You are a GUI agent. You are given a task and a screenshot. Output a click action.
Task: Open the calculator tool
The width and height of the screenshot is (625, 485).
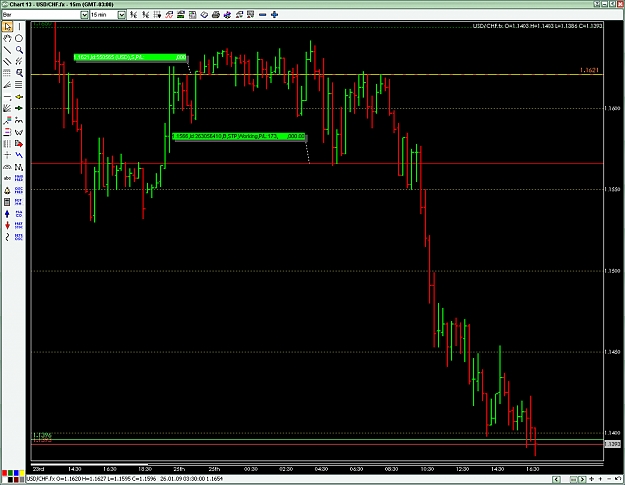[x=8, y=202]
